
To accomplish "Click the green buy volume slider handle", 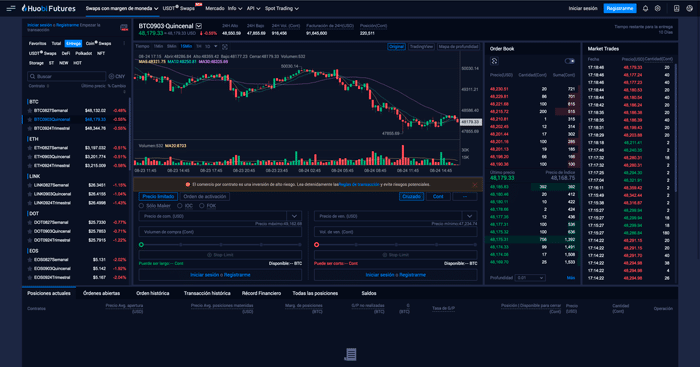I will pyautogui.click(x=142, y=245).
